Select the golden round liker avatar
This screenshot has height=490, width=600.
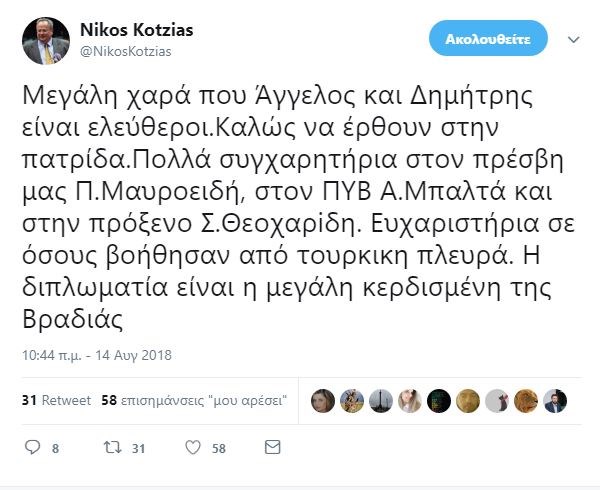click(468, 401)
